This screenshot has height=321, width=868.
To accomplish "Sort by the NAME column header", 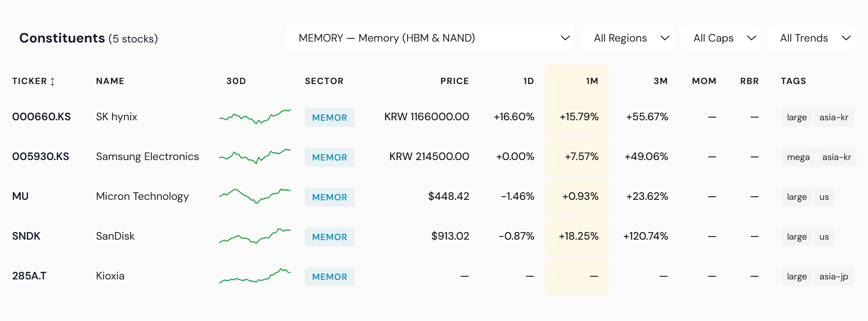I will point(110,81).
